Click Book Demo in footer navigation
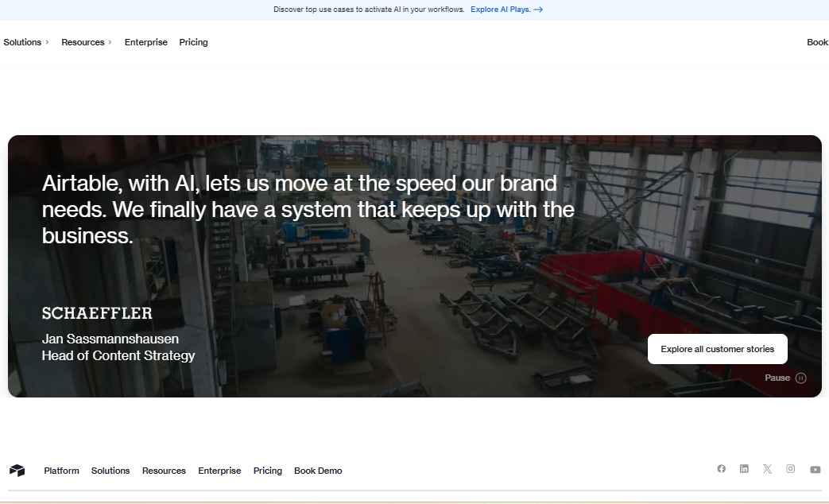829x504 pixels. click(318, 471)
